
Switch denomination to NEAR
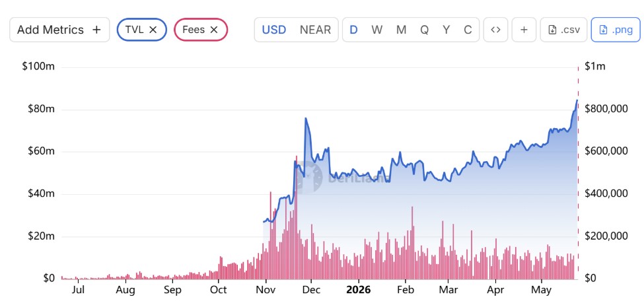point(315,30)
